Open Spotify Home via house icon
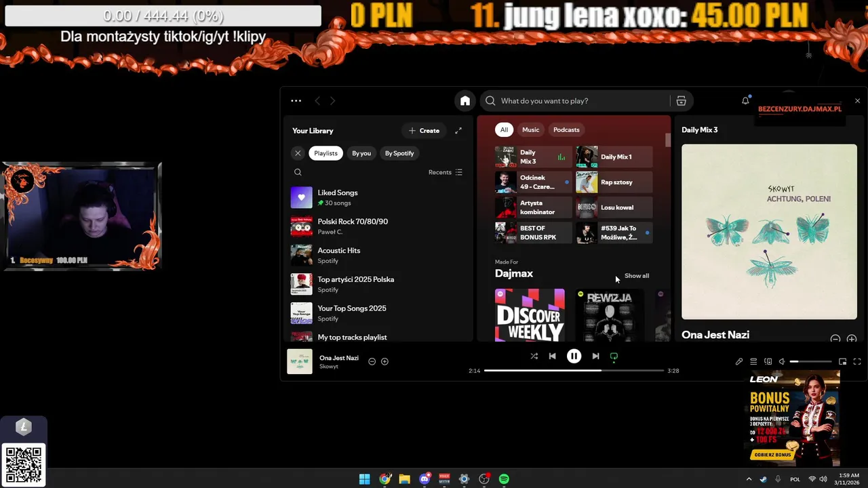The height and width of the screenshot is (488, 868). (465, 101)
